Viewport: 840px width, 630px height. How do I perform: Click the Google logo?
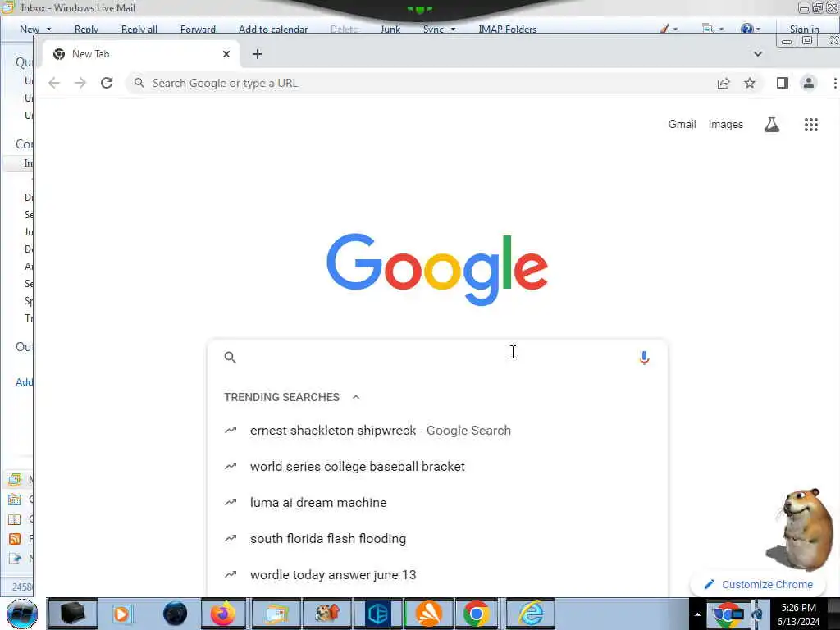pos(437,269)
